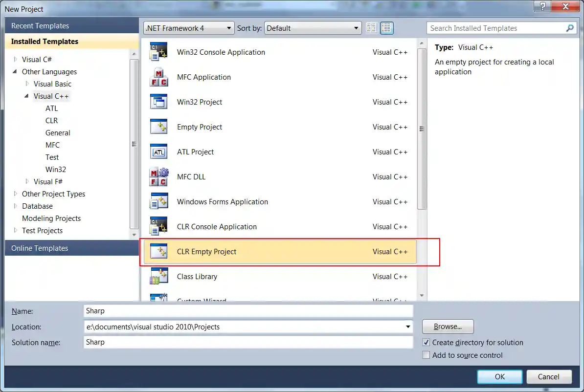Open the Online Templates section

tap(72, 248)
